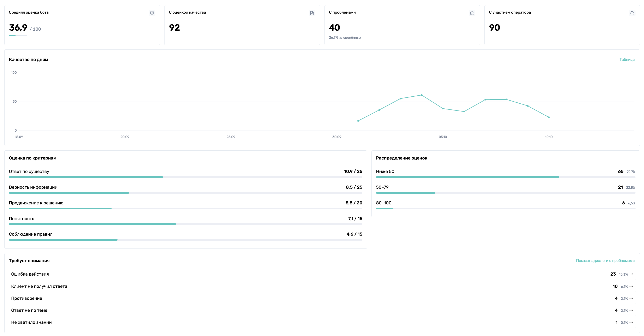Click the Соблюдение правил progress bar
Viewport: 644px width, 336px height.
pyautogui.click(x=185, y=240)
